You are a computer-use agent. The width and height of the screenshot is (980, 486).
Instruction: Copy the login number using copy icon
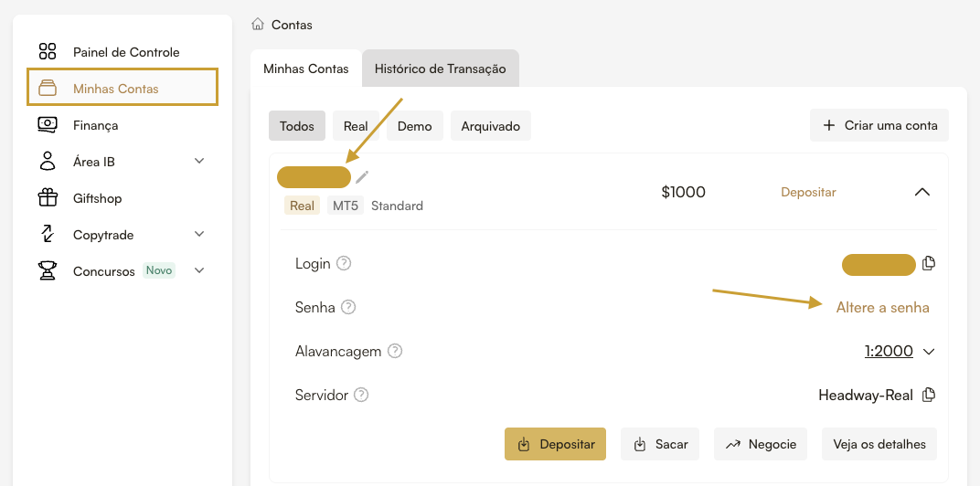pyautogui.click(x=929, y=264)
